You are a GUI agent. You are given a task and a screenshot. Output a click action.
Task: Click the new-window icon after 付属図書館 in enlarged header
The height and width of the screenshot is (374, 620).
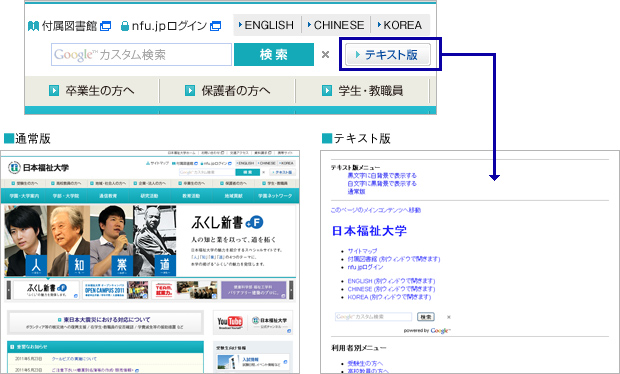tap(106, 26)
